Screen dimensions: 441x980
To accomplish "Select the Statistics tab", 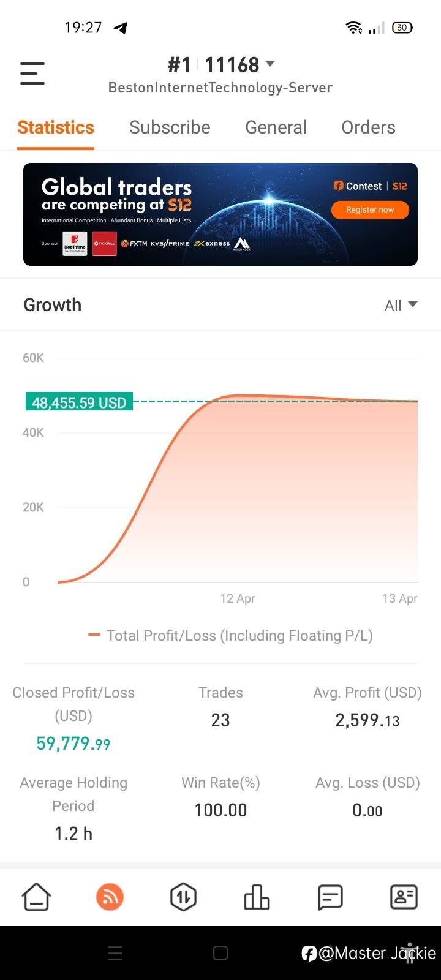I will [x=56, y=127].
